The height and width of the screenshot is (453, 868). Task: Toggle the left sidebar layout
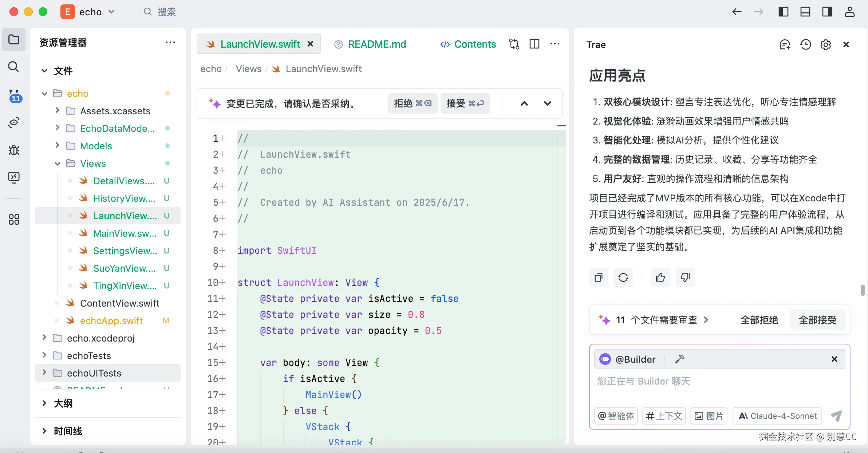(x=783, y=12)
